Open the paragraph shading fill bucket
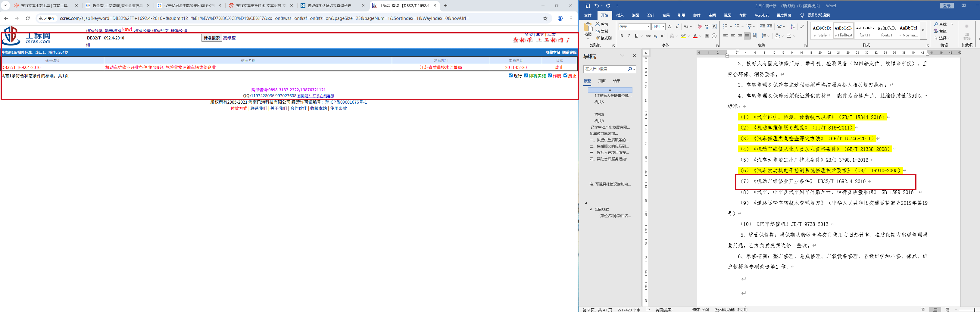980x312 pixels. 778,36
